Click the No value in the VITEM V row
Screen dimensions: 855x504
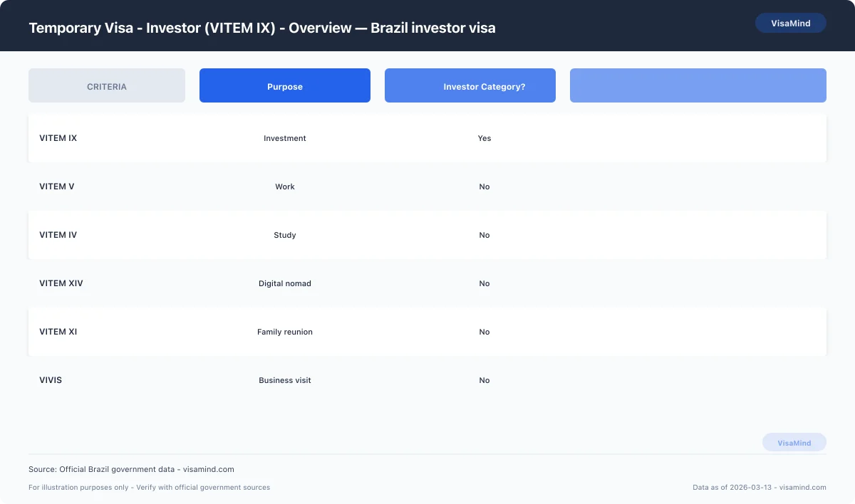point(484,187)
